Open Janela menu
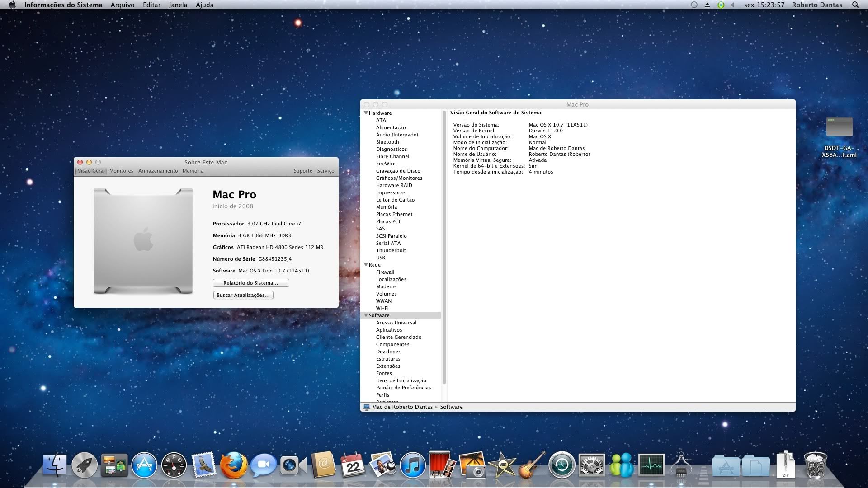868x488 pixels. 178,5
